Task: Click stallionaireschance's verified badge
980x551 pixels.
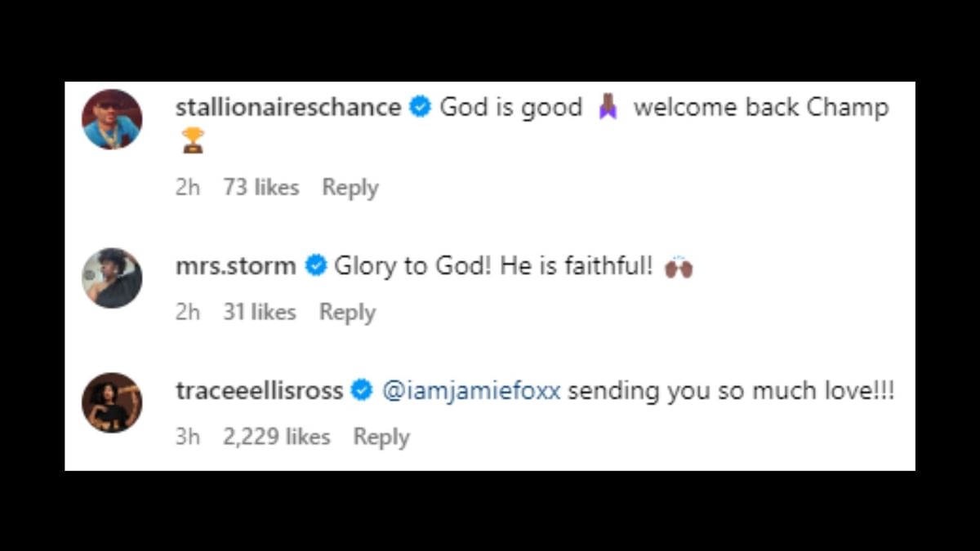Action: click(420, 106)
